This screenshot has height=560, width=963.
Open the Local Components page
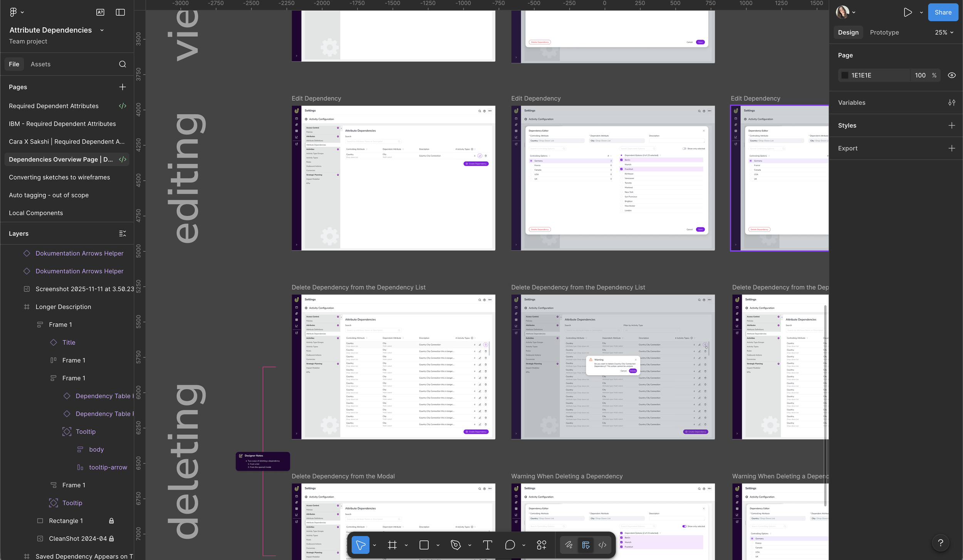point(36,213)
